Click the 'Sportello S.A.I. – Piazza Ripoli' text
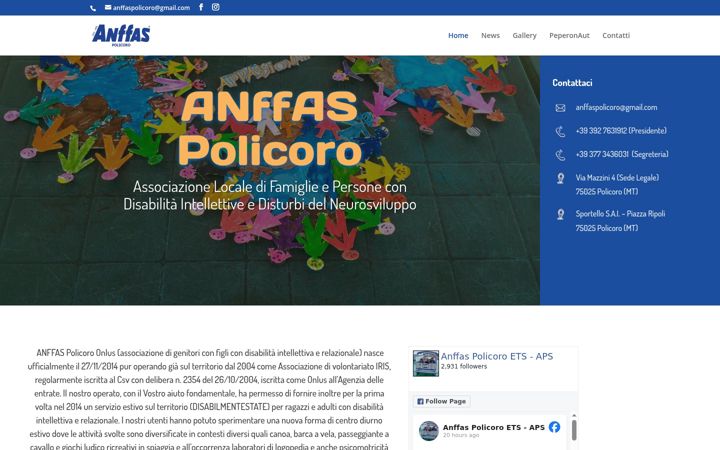720x450 pixels. point(620,214)
